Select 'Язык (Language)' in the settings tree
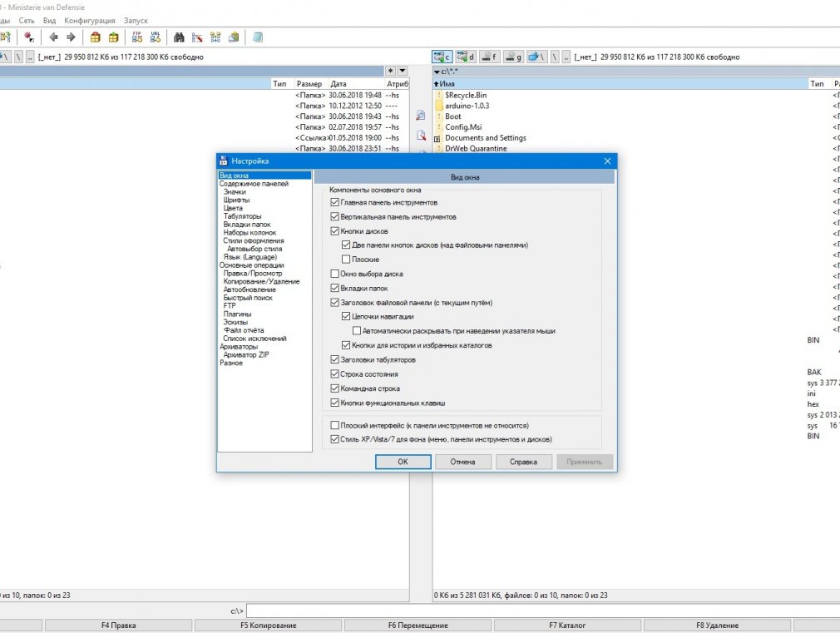Image resolution: width=840 pixels, height=633 pixels. coord(250,257)
